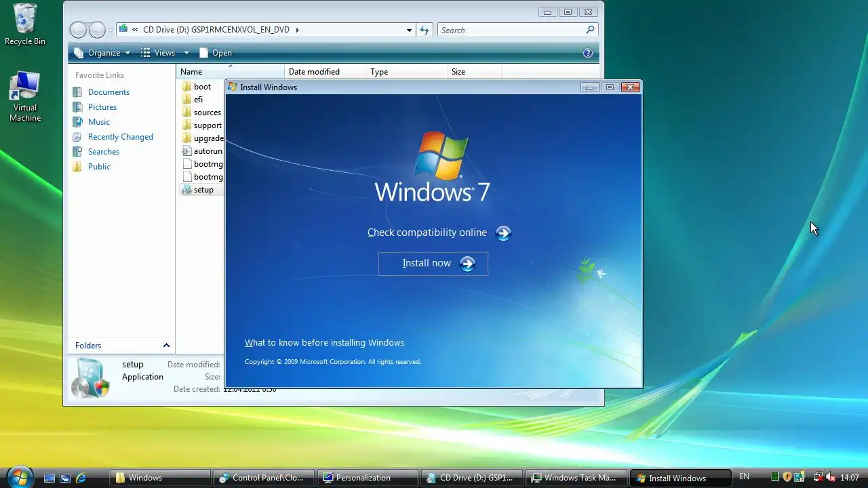The width and height of the screenshot is (868, 488).
Task: Select the autorun file
Action: 202,151
